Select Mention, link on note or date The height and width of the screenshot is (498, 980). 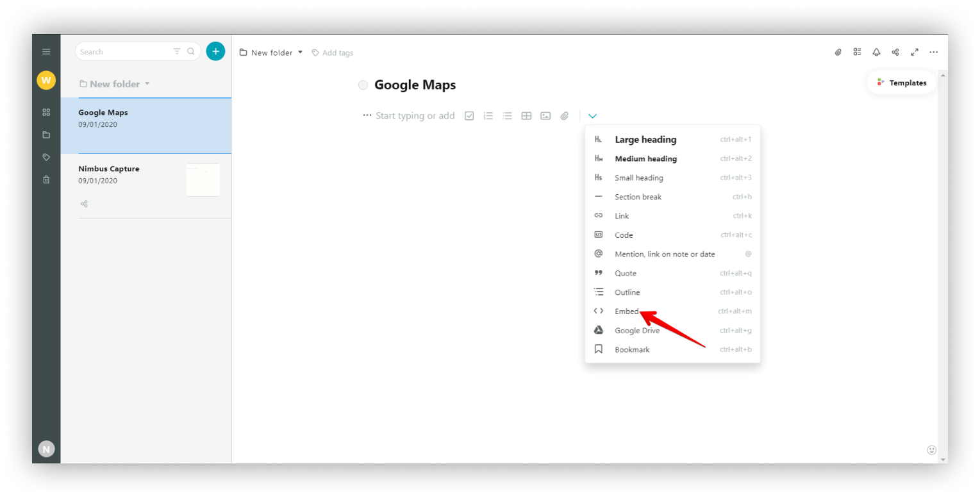point(672,254)
